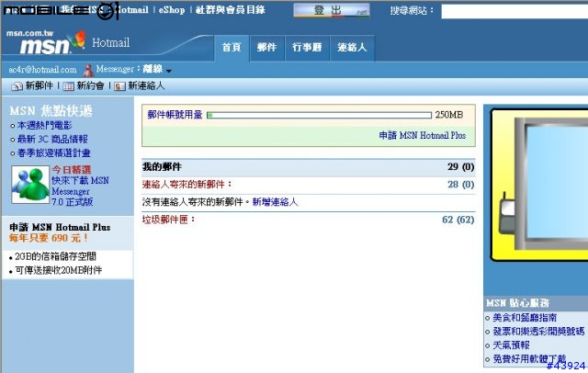Open 免費好用軟體下載 link
588x373 pixels.
click(529, 358)
